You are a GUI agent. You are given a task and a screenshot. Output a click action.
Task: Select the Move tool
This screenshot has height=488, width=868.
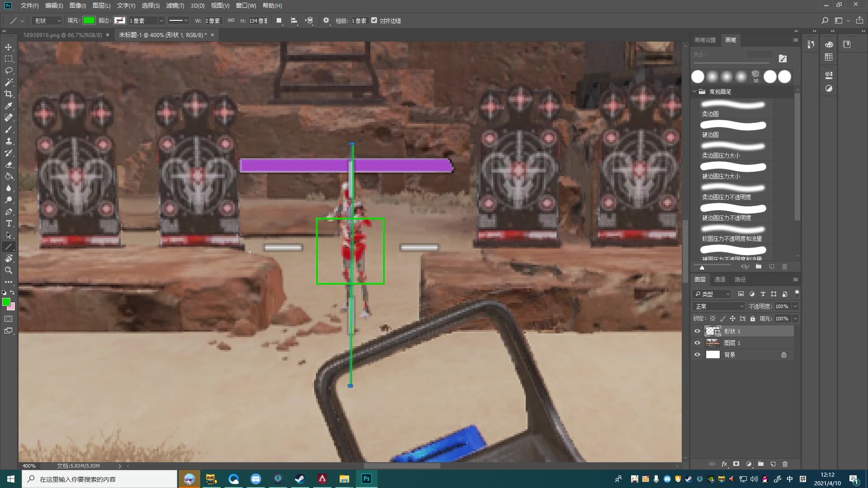(9, 47)
